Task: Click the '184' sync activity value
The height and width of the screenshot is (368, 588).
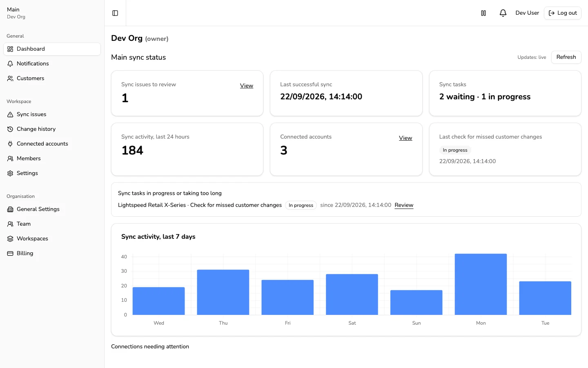Action: [x=132, y=150]
